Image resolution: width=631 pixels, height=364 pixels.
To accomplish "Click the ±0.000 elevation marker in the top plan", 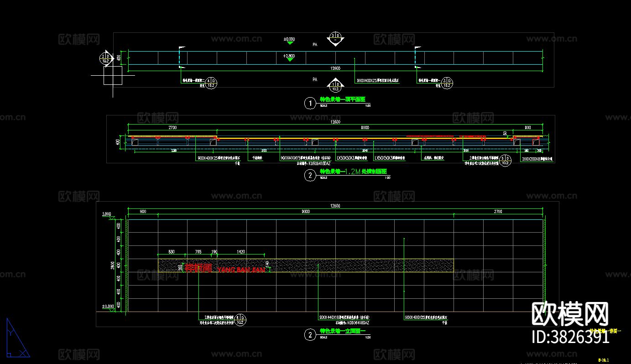I will tap(289, 41).
